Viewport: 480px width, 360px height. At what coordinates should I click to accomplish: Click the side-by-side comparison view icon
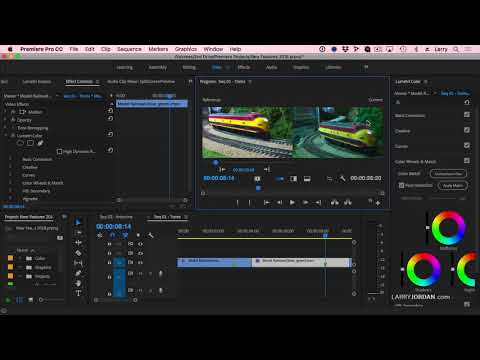279,179
